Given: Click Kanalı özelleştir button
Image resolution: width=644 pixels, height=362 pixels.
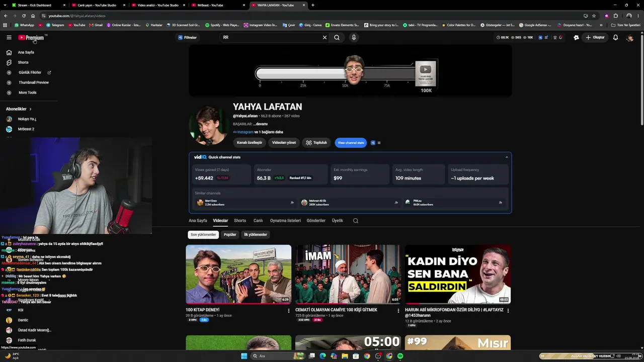Looking at the screenshot, I should click(250, 143).
